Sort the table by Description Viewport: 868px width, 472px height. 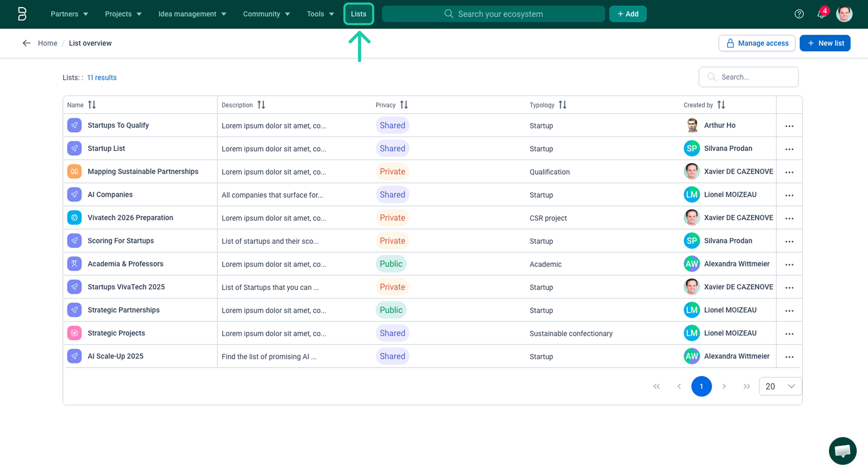tap(261, 105)
